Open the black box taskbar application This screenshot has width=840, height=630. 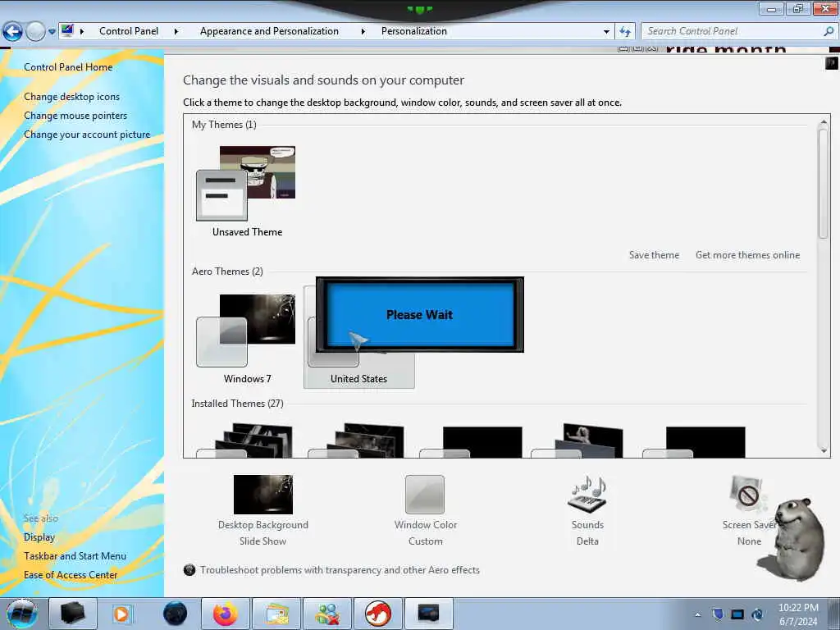click(x=73, y=614)
